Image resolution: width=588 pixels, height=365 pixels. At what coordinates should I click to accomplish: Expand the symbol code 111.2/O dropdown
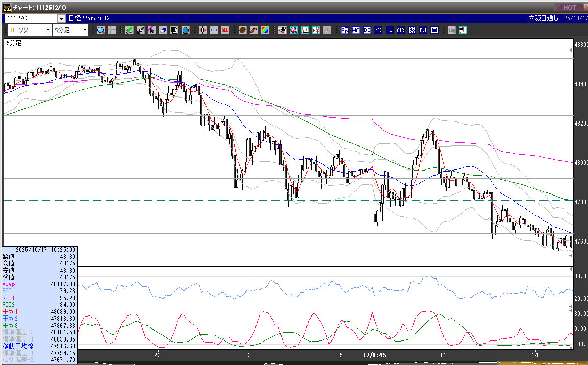pos(61,18)
